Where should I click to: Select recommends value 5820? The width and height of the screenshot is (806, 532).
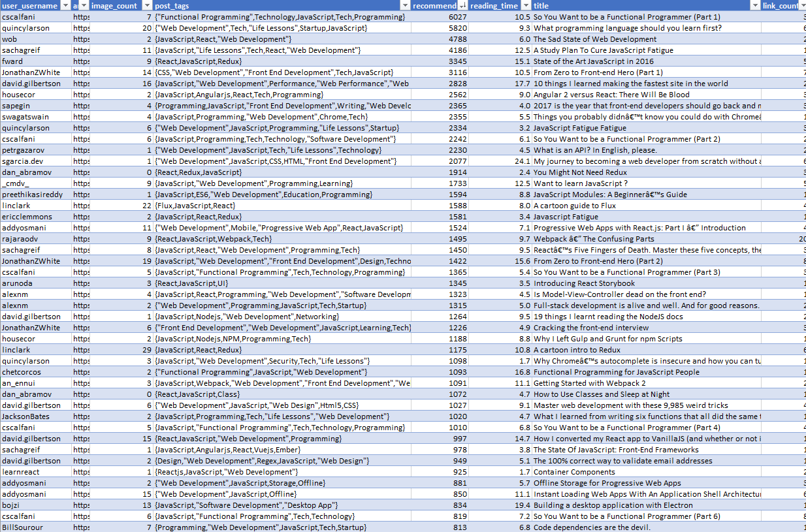458,28
